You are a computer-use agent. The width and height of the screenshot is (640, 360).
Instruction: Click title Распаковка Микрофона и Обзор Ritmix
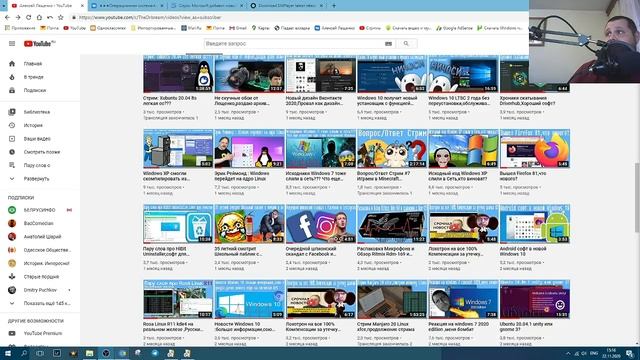tap(386, 251)
